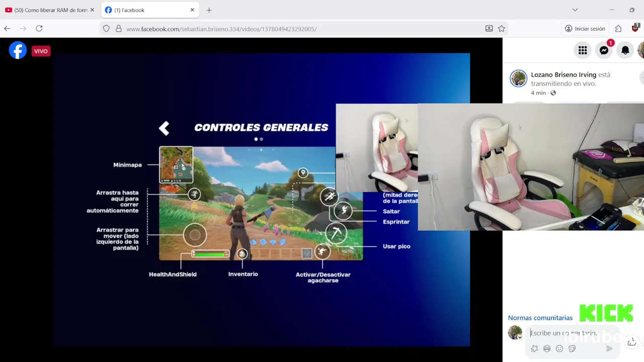
Task: Go back with the browser back arrow
Action: point(7,29)
